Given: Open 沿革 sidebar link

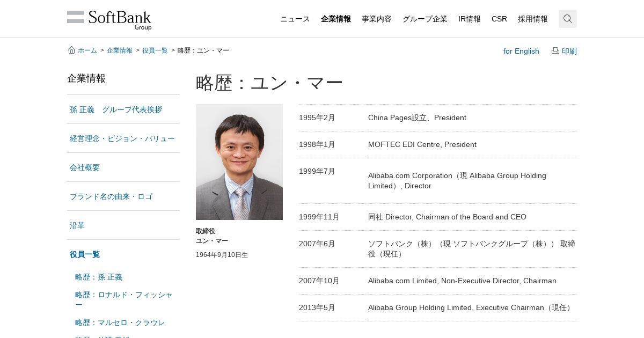Looking at the screenshot, I should (77, 225).
